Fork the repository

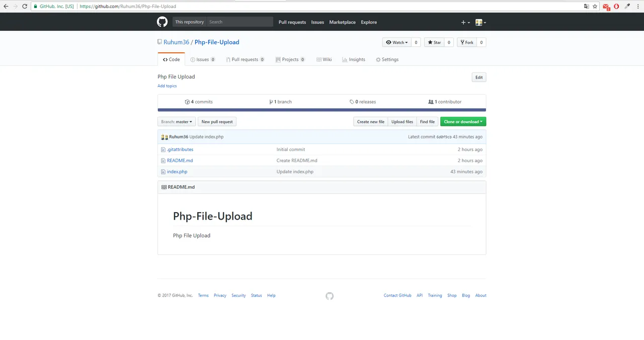pyautogui.click(x=466, y=42)
